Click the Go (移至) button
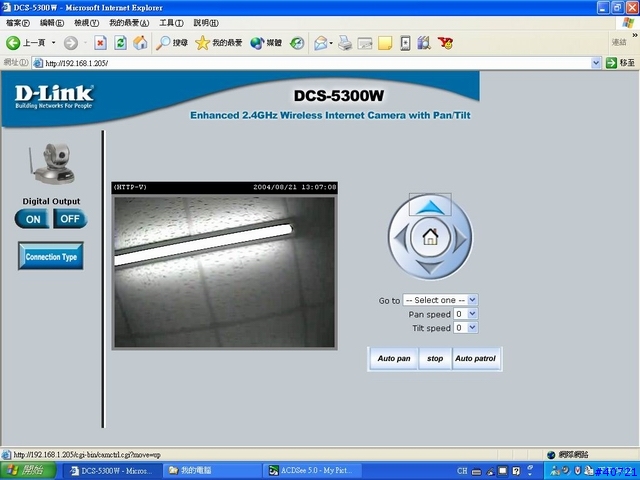The width and height of the screenshot is (640, 480). click(620, 63)
